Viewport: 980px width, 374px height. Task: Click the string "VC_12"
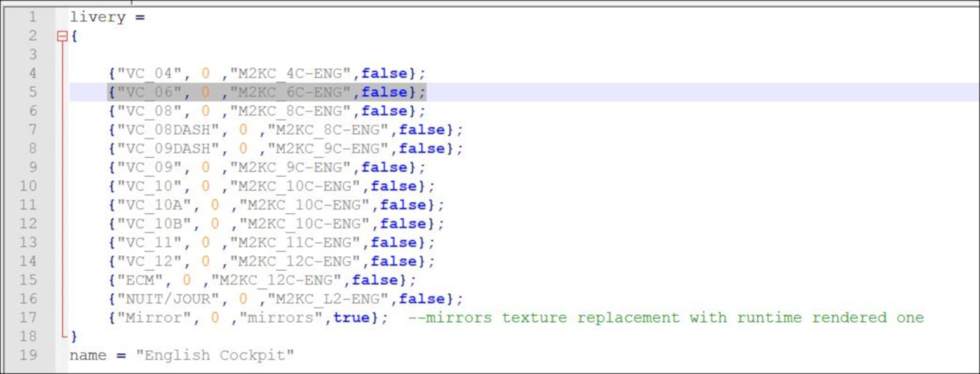pyautogui.click(x=150, y=261)
